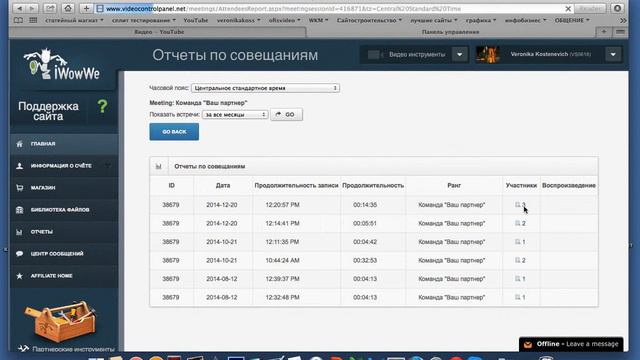Open the Top Sites grid icon
This screenshot has width=640, height=360.
33,20
